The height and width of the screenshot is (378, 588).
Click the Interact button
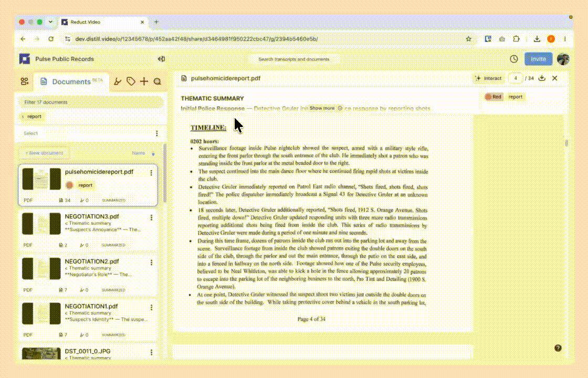pyautogui.click(x=488, y=78)
